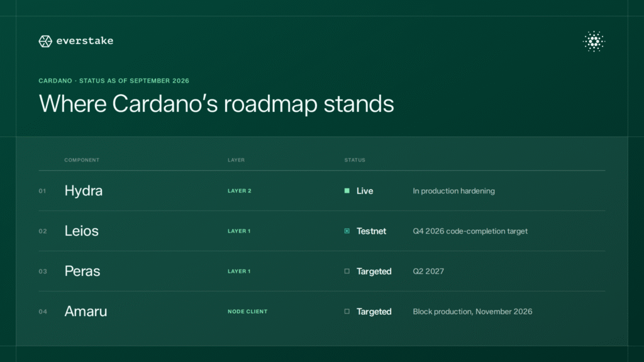Click the row number 04
This screenshot has height=362, width=644.
tap(43, 312)
